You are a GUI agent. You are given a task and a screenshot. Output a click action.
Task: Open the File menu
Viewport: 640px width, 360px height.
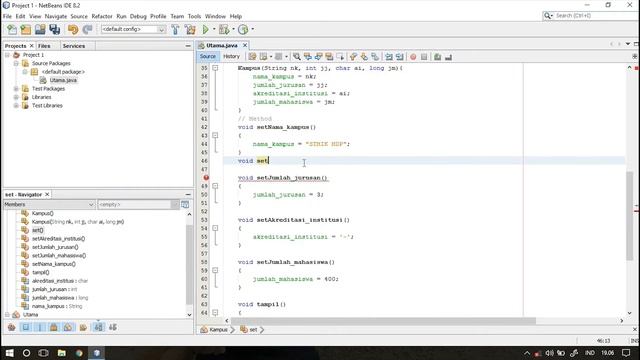pos(7,16)
